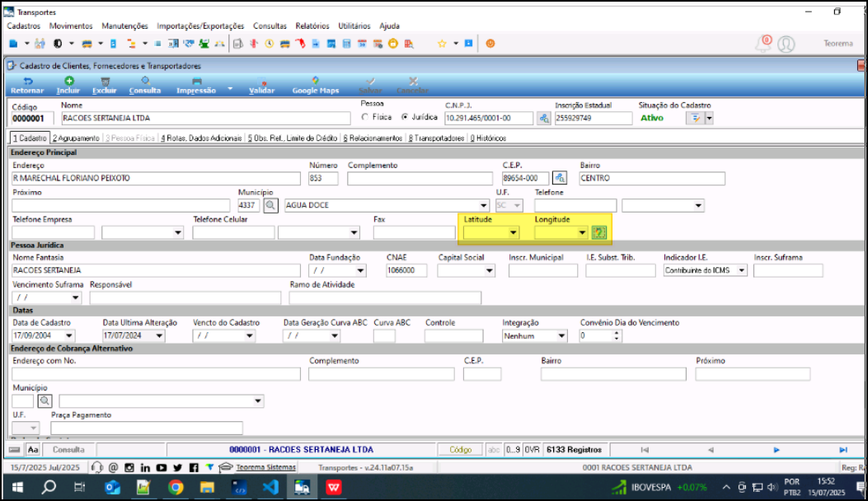Open the Teorema Sistemas link
The height and width of the screenshot is (501, 868).
tap(265, 467)
